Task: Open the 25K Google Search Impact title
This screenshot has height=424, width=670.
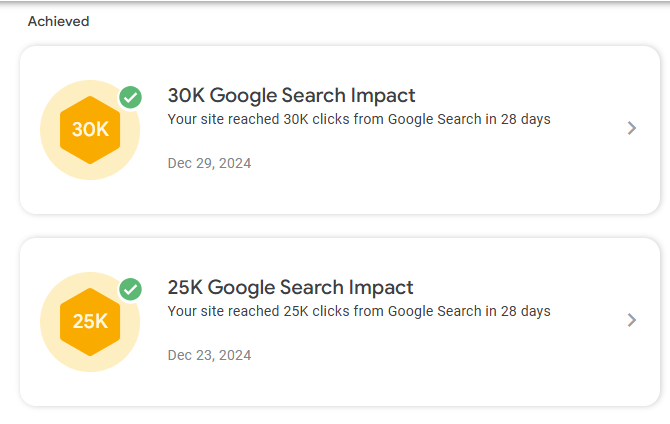Action: [290, 288]
